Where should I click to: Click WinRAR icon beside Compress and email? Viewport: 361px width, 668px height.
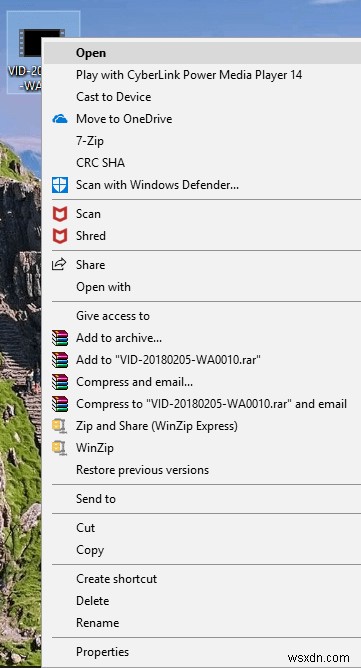60,382
